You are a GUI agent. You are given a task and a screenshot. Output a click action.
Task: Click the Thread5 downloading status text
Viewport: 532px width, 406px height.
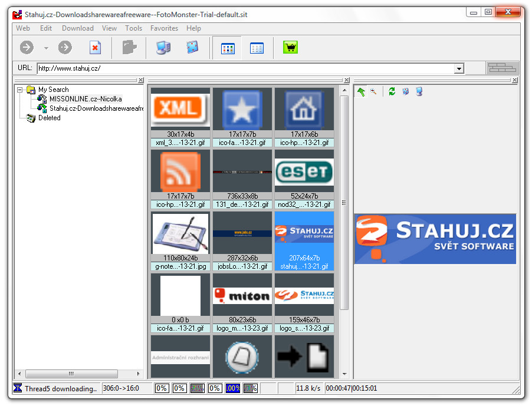[61, 389]
